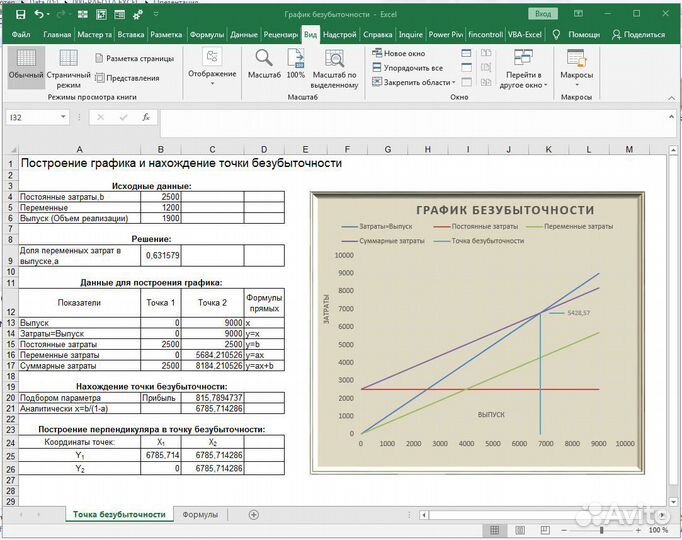The width and height of the screenshot is (682, 540).
Task: Click the Name Box showing I32
Action: (33, 117)
